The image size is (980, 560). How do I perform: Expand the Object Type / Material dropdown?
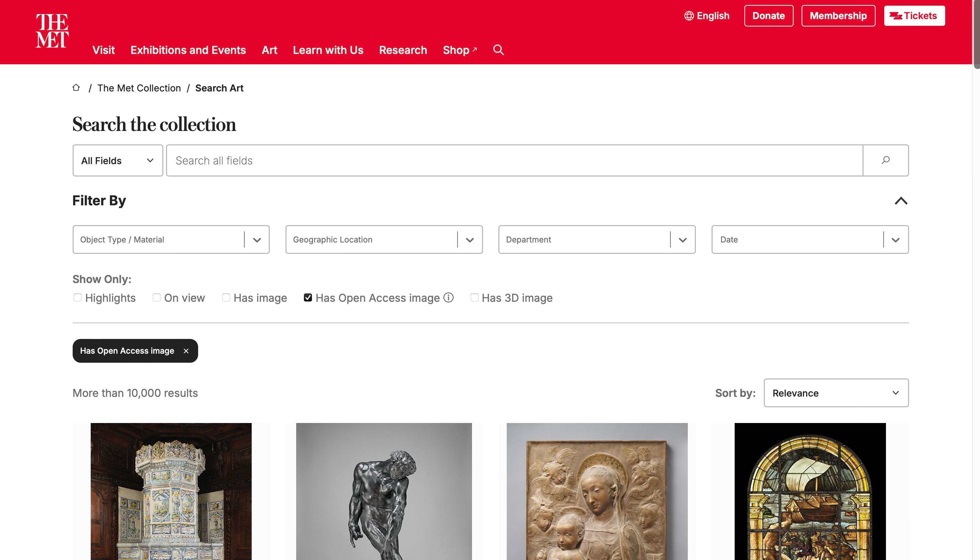click(171, 239)
